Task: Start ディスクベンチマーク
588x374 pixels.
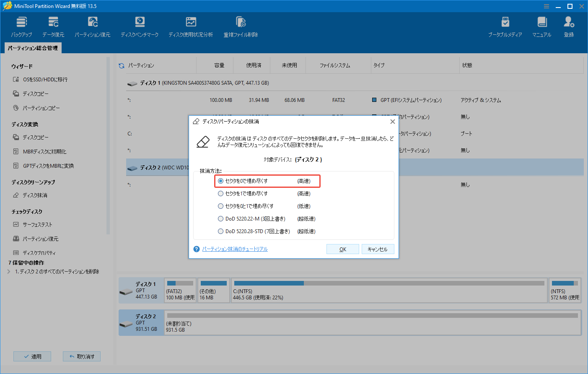Action: tap(140, 25)
